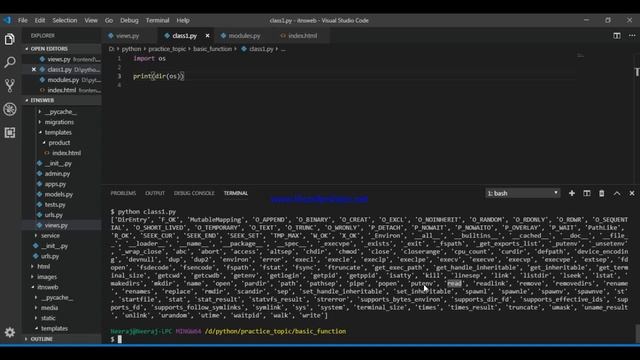The width and height of the screenshot is (640, 360).
Task: Switch to the views.py editor tab
Action: [127, 36]
